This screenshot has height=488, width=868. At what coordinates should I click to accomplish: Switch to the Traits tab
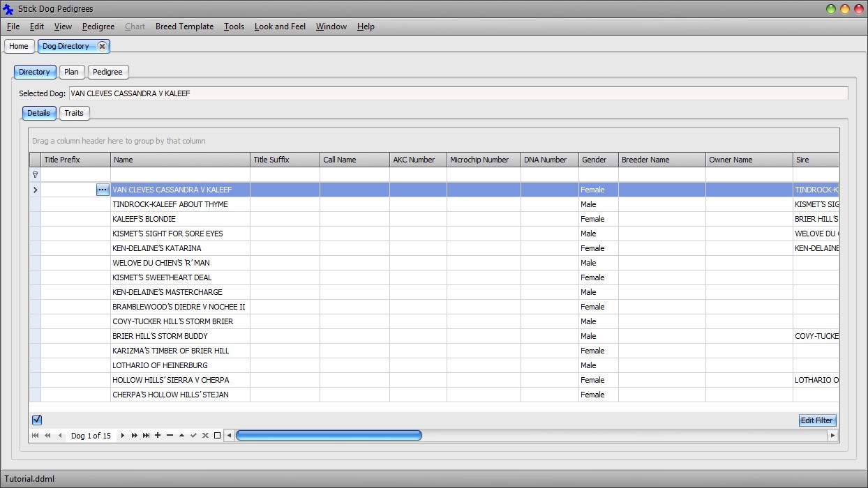tap(74, 113)
